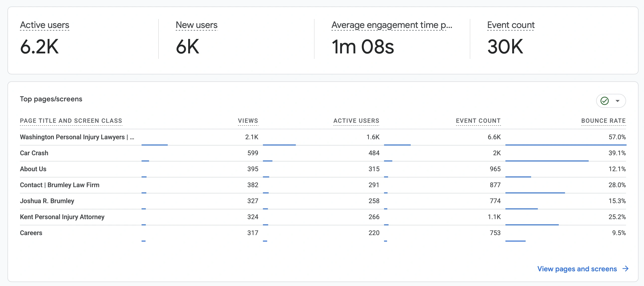Click the 15.3% bounce rate for Joshua R. Brumley
The image size is (644, 286).
click(x=617, y=201)
